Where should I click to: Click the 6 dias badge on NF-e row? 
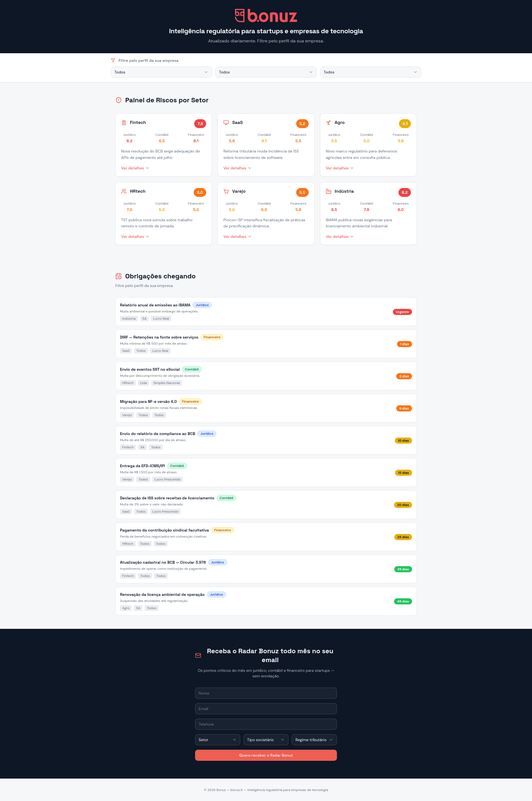[404, 408]
